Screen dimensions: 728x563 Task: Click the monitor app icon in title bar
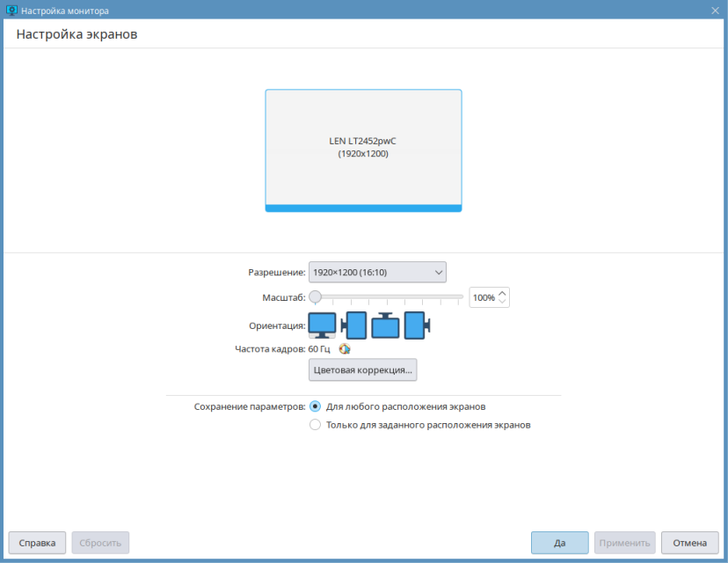point(11,10)
